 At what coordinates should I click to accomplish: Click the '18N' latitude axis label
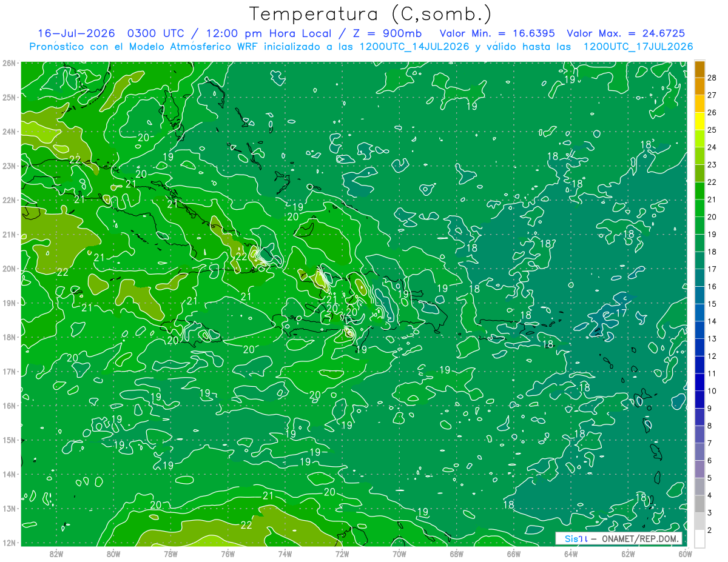click(9, 337)
